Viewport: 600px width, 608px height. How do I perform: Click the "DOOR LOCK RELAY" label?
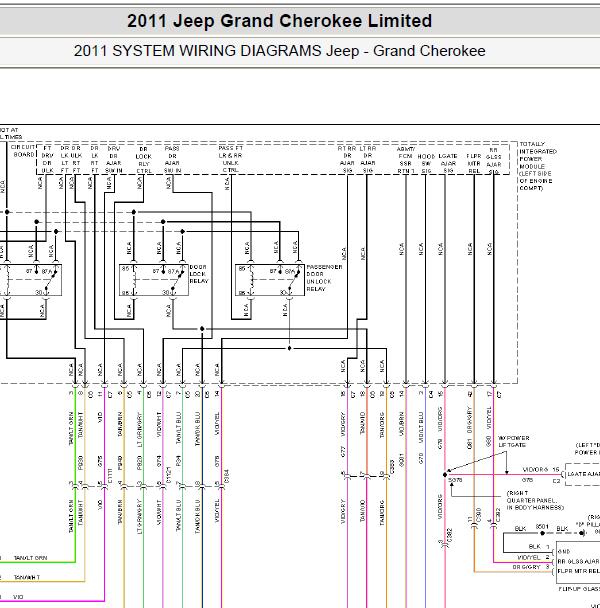199,274
